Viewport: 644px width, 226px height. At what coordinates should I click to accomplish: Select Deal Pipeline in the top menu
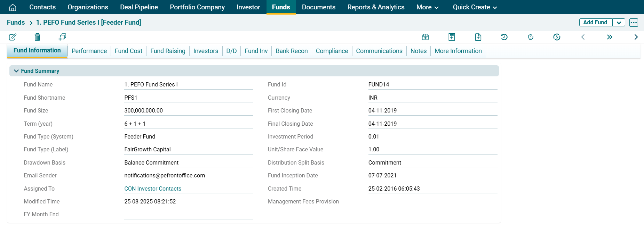click(x=139, y=7)
